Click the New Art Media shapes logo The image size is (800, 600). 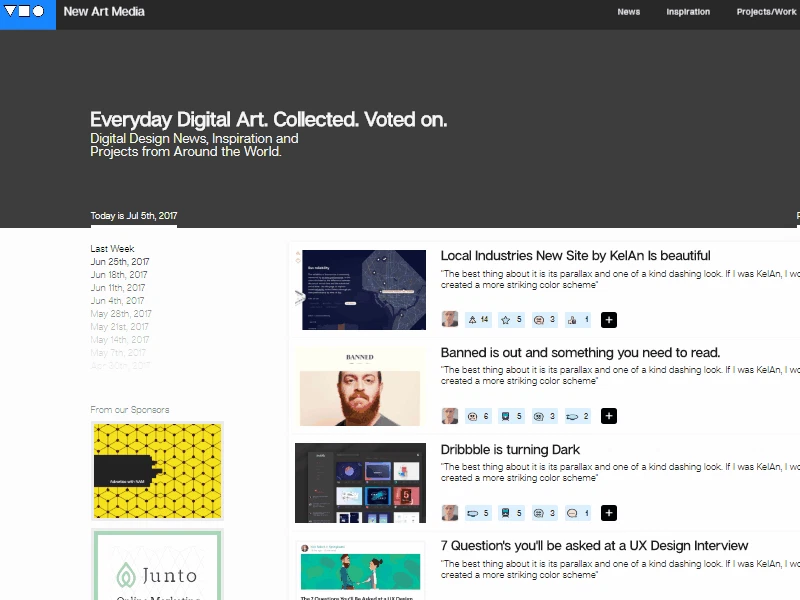[x=28, y=14]
